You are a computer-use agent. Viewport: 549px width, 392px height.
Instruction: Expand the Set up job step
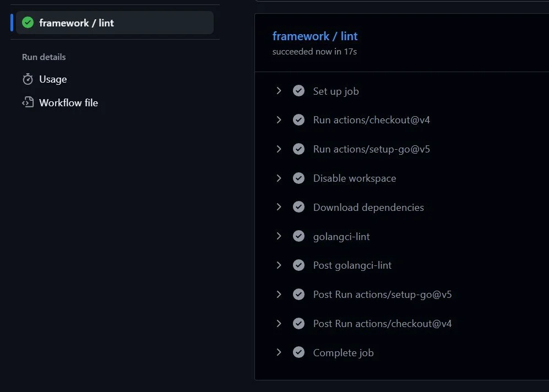pos(279,91)
